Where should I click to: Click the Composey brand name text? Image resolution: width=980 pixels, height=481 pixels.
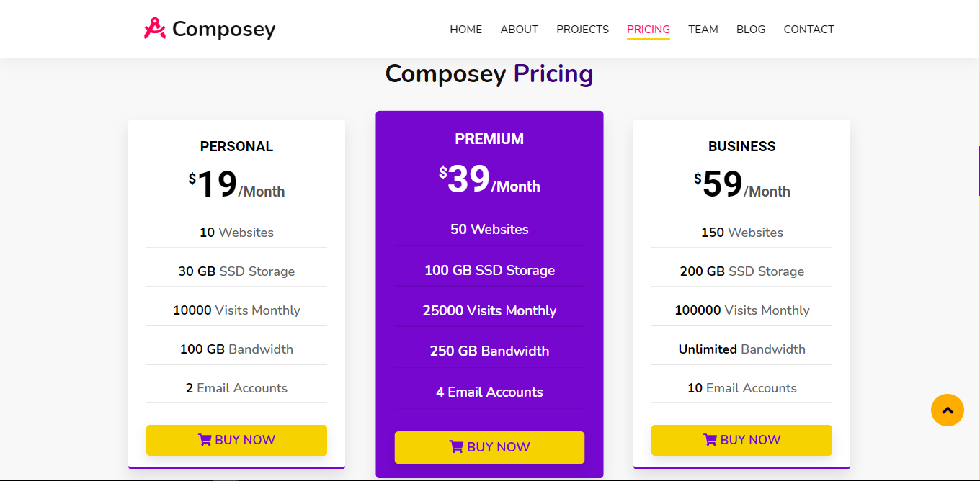coord(223,30)
